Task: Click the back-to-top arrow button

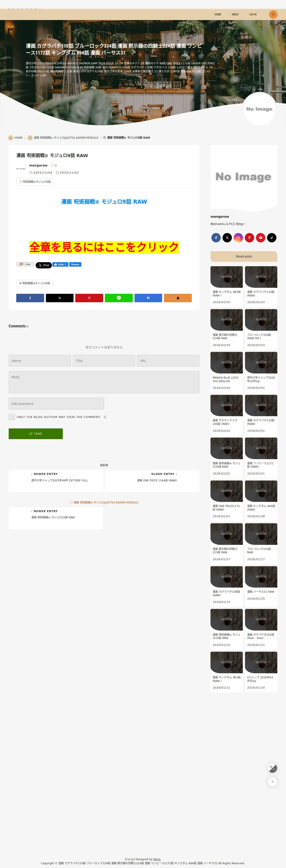Action: point(272,782)
